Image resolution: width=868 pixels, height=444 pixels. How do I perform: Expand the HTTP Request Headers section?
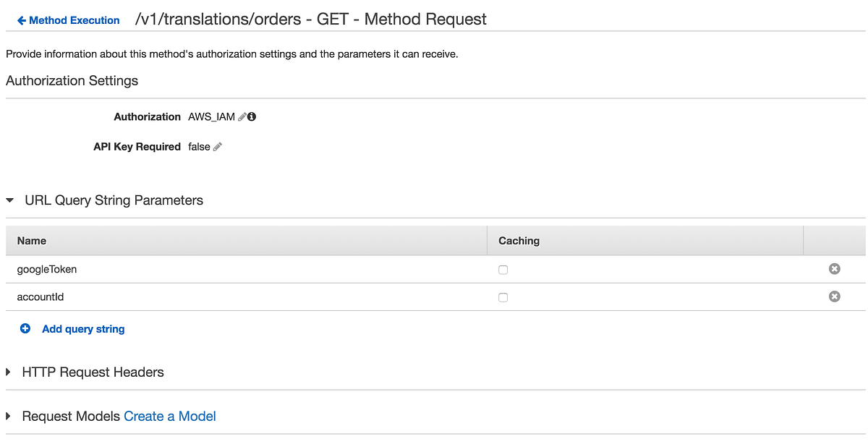click(x=7, y=372)
